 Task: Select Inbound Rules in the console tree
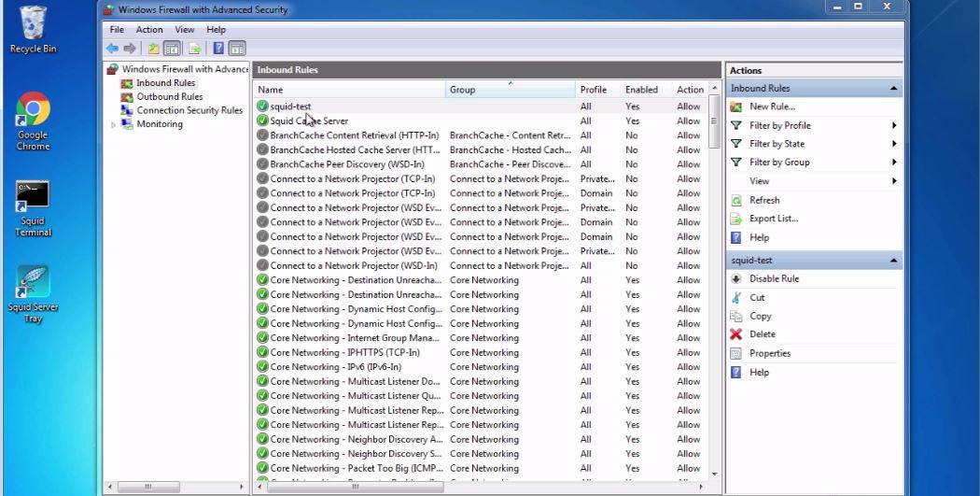click(165, 82)
